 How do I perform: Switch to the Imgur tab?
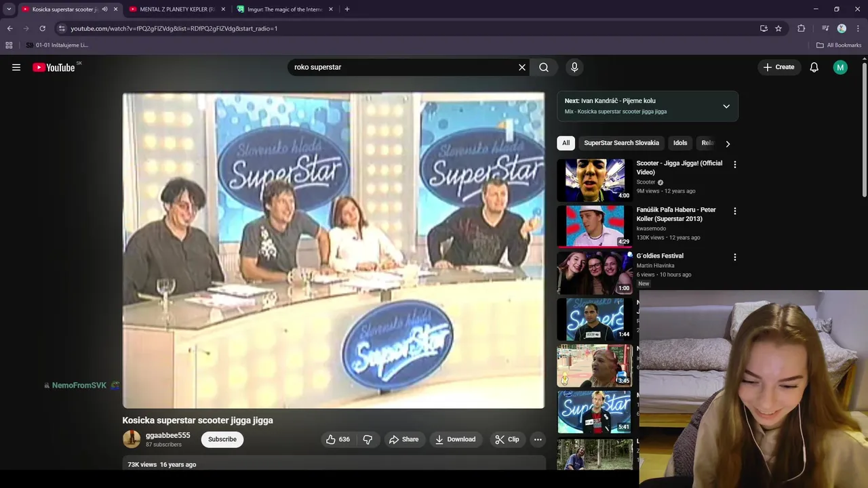(x=285, y=9)
